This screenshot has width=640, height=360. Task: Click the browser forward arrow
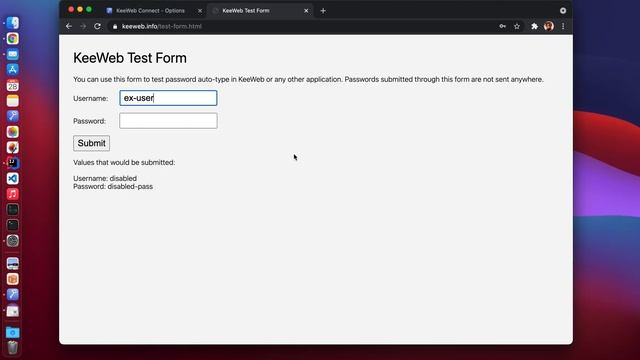[83, 26]
